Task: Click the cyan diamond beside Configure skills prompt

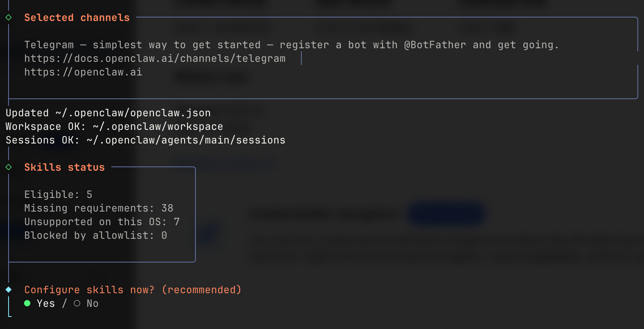Action: pyautogui.click(x=9, y=290)
